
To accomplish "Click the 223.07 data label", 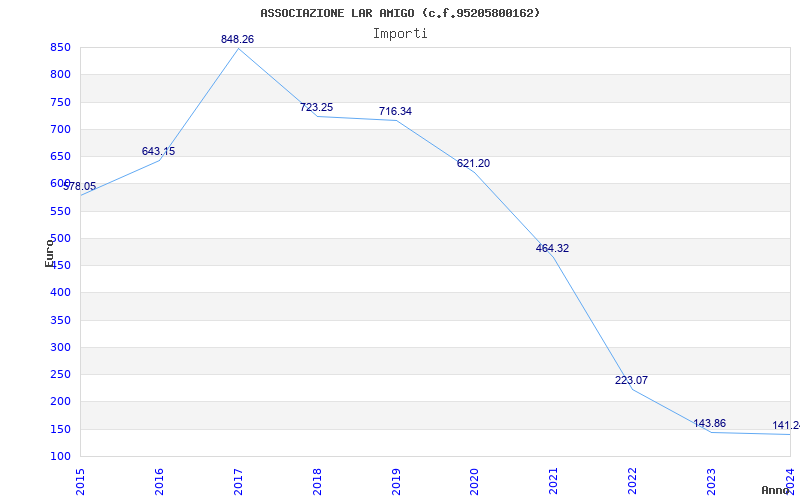I will point(631,380).
